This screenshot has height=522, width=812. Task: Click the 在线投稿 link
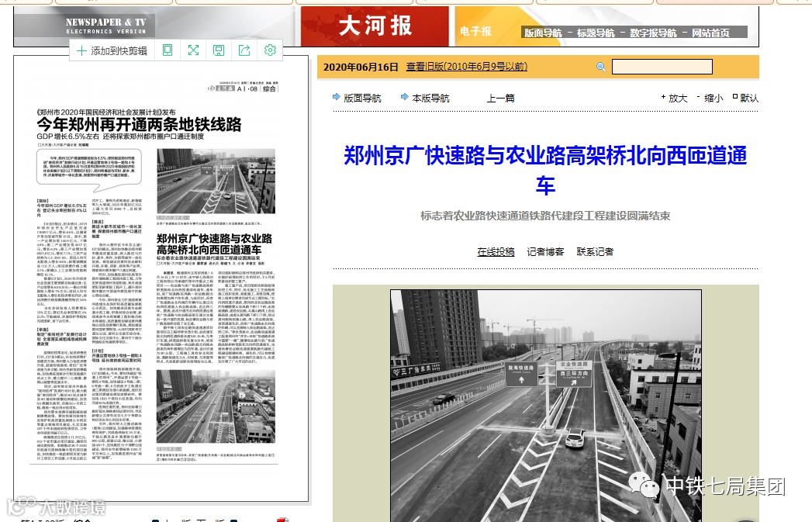click(496, 251)
